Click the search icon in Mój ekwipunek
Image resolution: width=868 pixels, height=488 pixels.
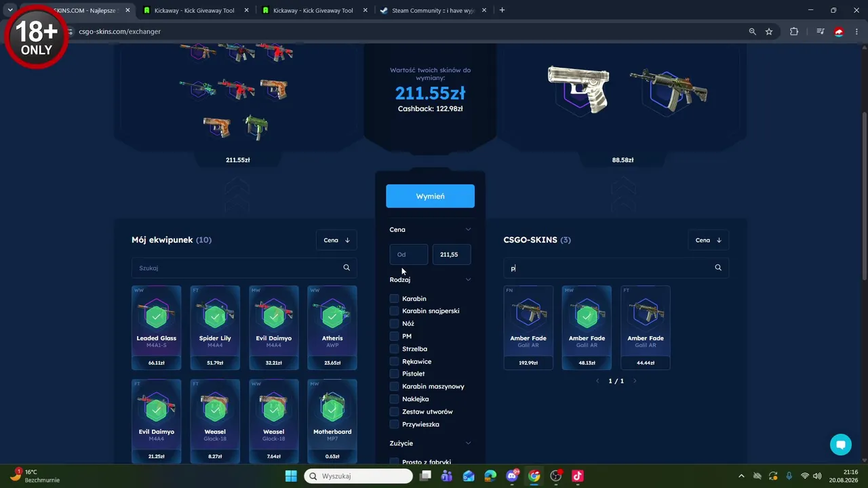click(x=347, y=268)
